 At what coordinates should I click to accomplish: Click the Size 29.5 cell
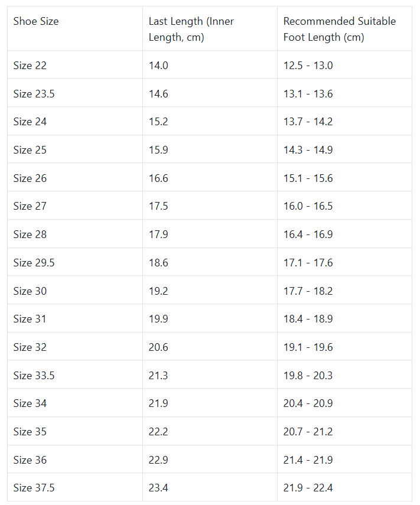[x=34, y=262]
